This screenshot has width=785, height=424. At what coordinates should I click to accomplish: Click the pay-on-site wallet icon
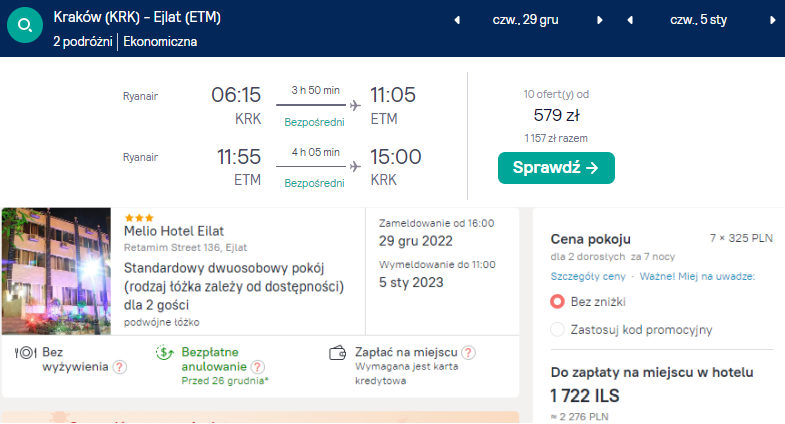click(x=339, y=353)
